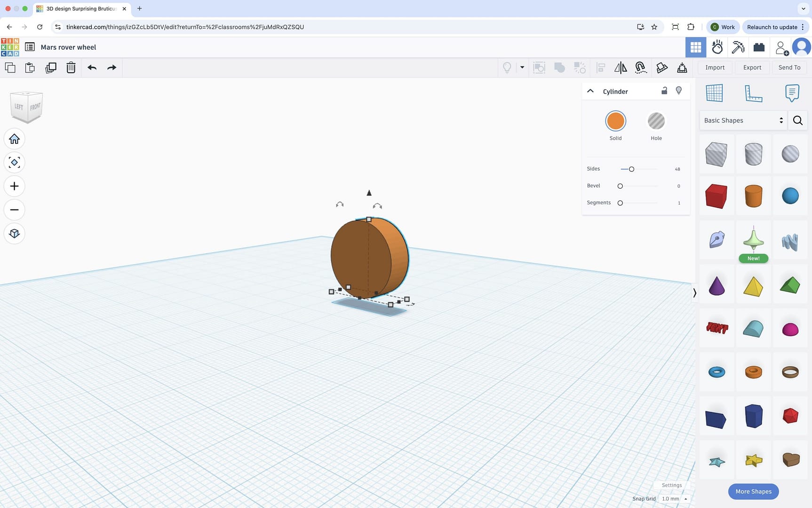Click the Export button

(752, 67)
